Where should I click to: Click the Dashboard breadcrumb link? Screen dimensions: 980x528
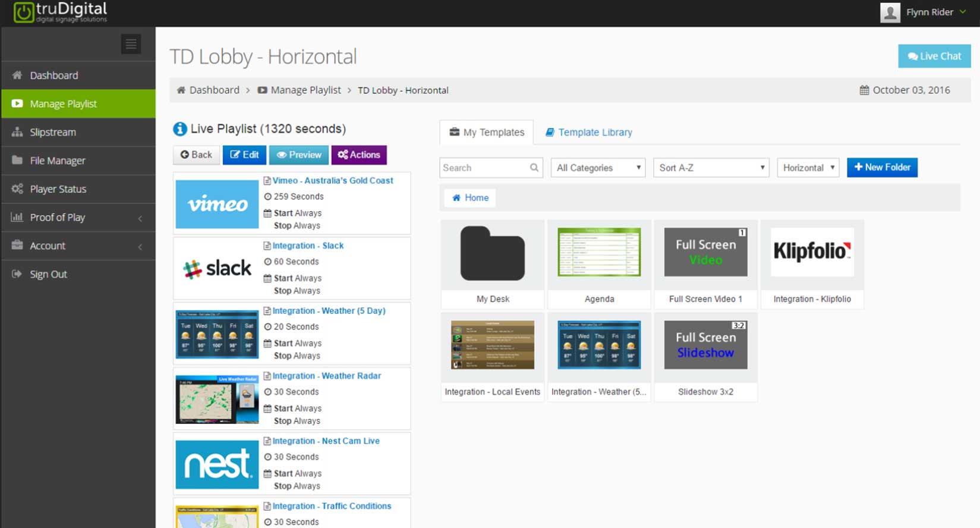click(x=208, y=90)
